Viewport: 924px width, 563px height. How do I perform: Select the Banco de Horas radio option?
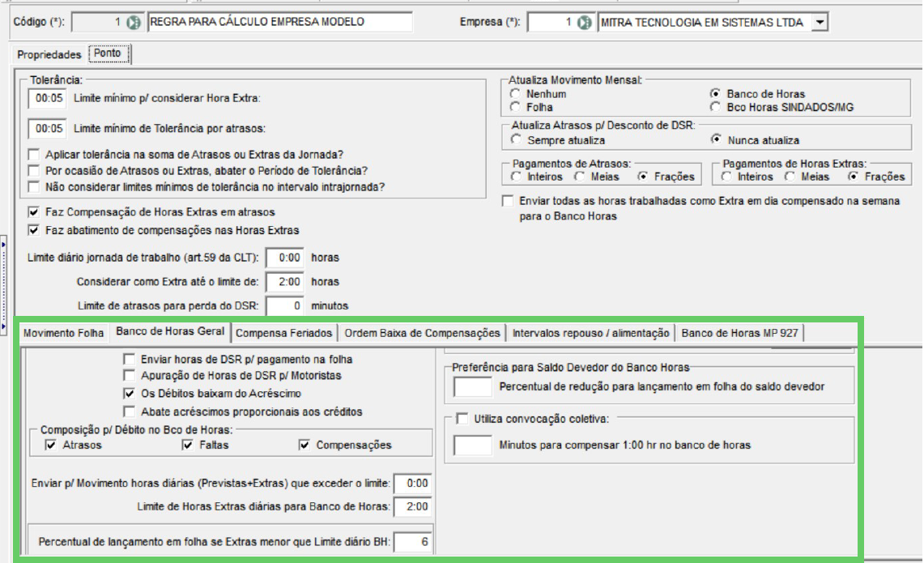click(715, 94)
